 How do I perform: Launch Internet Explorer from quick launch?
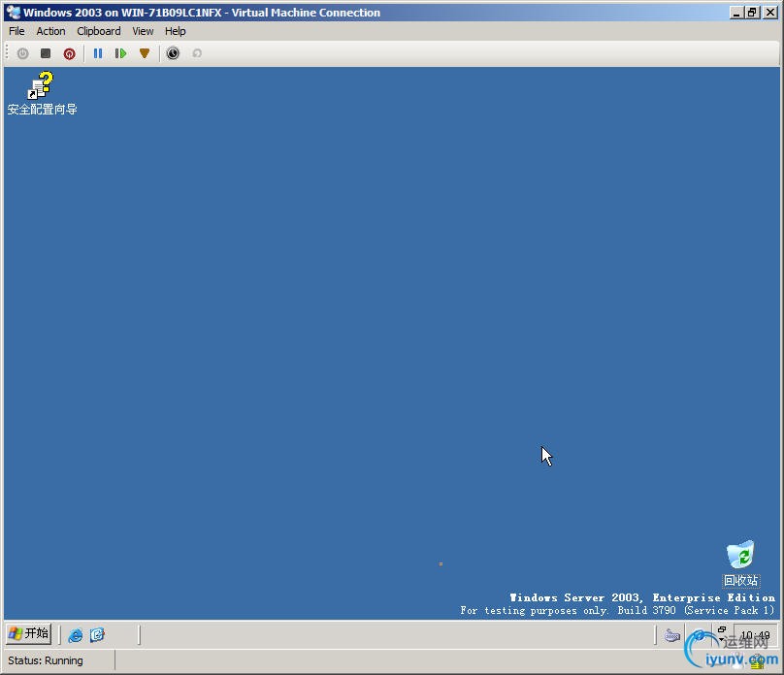coord(76,635)
